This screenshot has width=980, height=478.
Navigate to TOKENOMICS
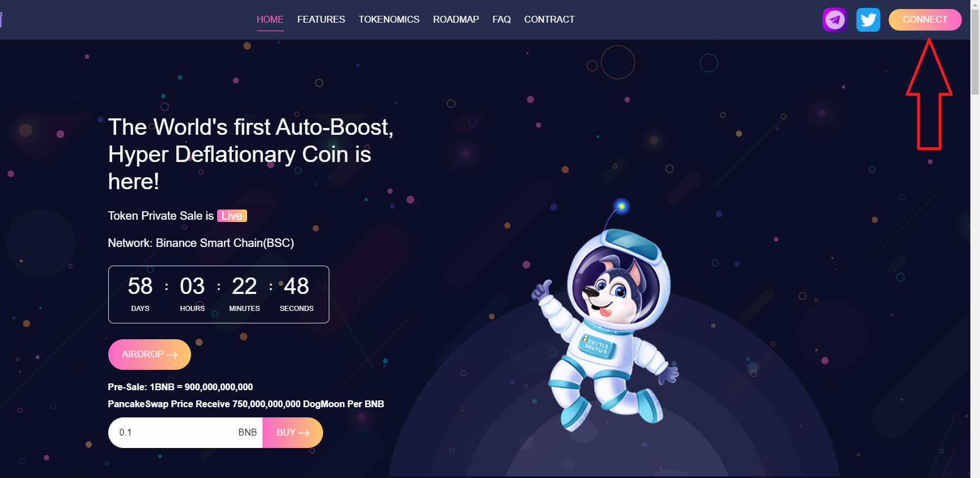(x=389, y=19)
